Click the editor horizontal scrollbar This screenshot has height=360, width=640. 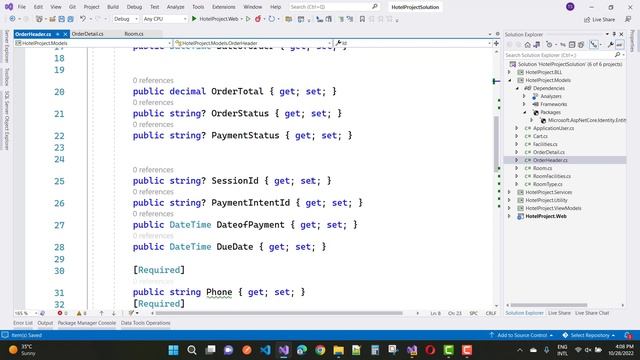point(279,313)
